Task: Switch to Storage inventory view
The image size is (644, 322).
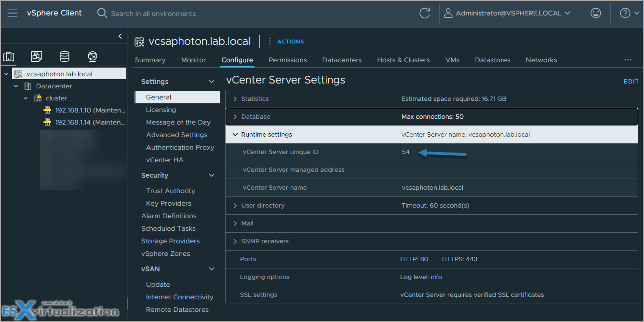Action: tap(65, 56)
